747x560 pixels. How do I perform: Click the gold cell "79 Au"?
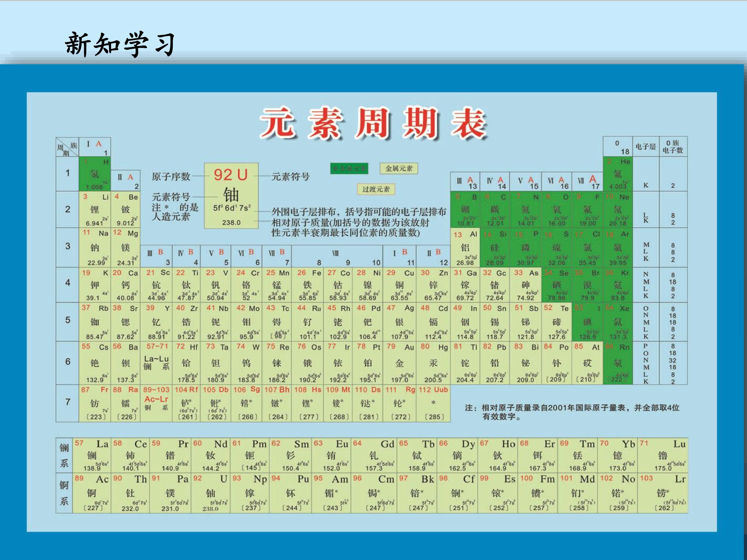tap(399, 363)
